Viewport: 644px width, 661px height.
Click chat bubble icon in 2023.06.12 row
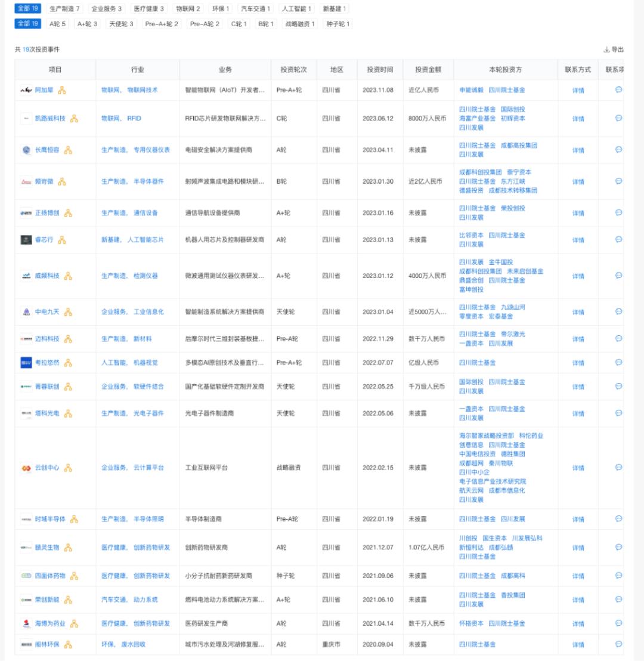point(619,118)
